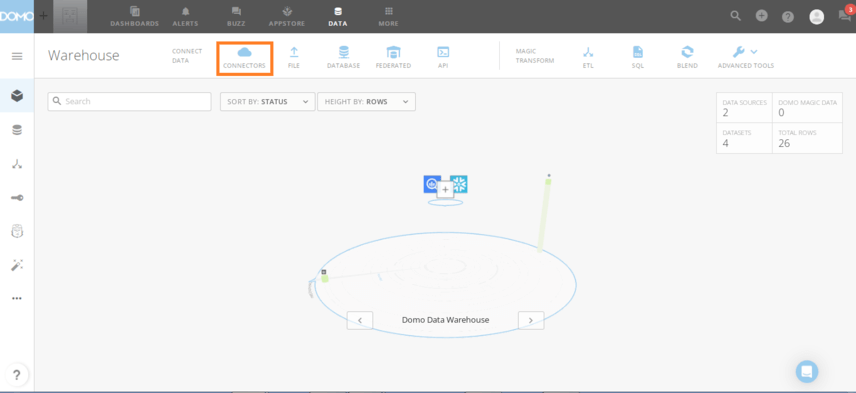Open the API connection option
856x393 pixels.
pyautogui.click(x=443, y=58)
